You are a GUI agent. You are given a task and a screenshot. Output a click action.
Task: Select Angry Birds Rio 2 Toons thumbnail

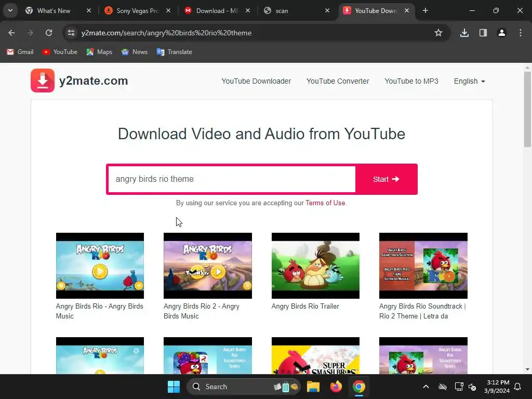[x=208, y=265]
